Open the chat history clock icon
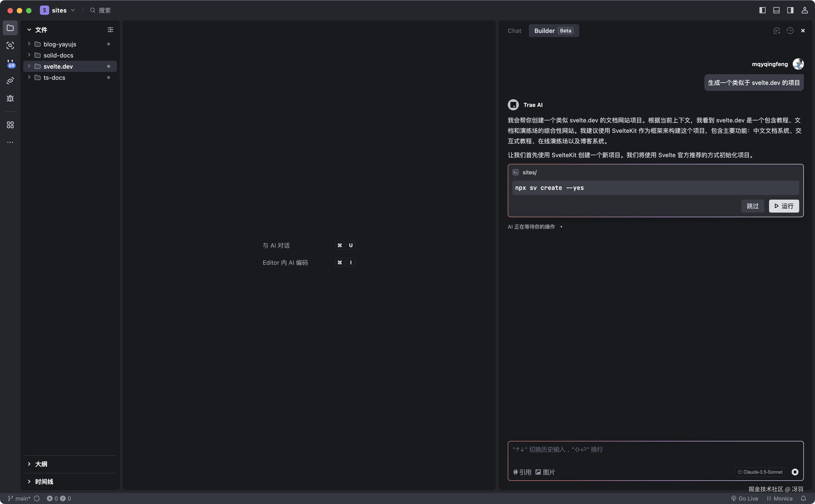The width and height of the screenshot is (815, 504). click(790, 31)
